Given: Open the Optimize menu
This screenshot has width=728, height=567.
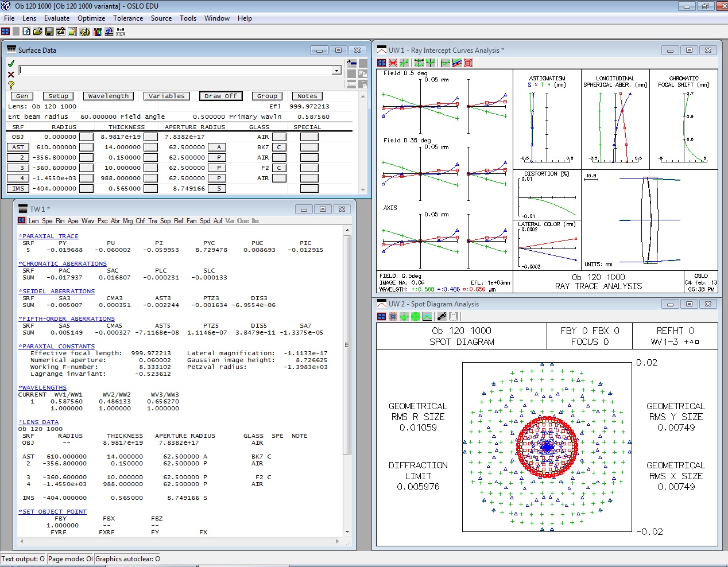Looking at the screenshot, I should (91, 18).
